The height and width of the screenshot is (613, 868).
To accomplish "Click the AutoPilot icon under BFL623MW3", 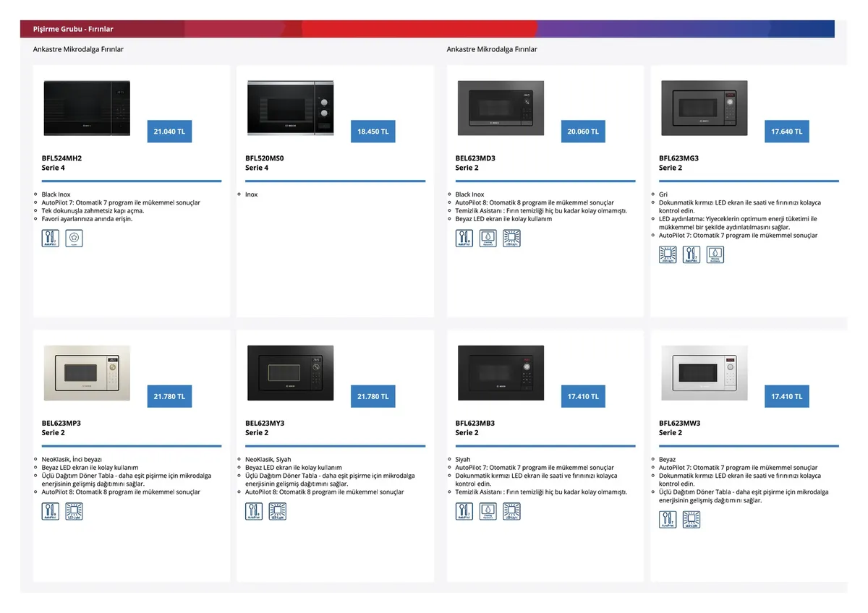I will 668,519.
